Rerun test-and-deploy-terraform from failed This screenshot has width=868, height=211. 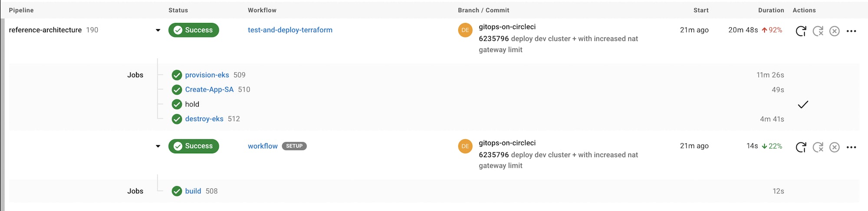(x=818, y=31)
